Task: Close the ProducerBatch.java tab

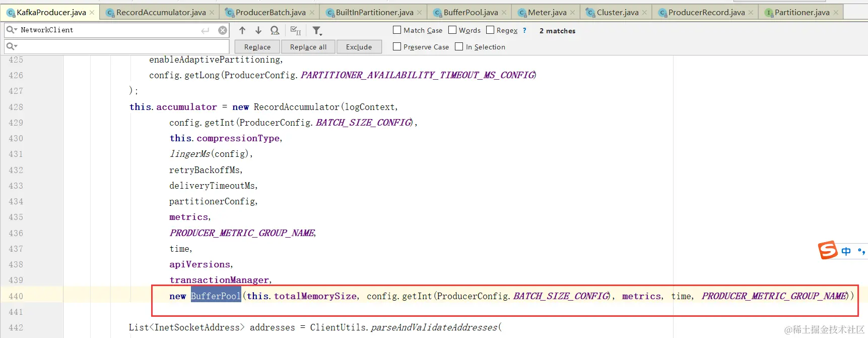Action: 312,13
